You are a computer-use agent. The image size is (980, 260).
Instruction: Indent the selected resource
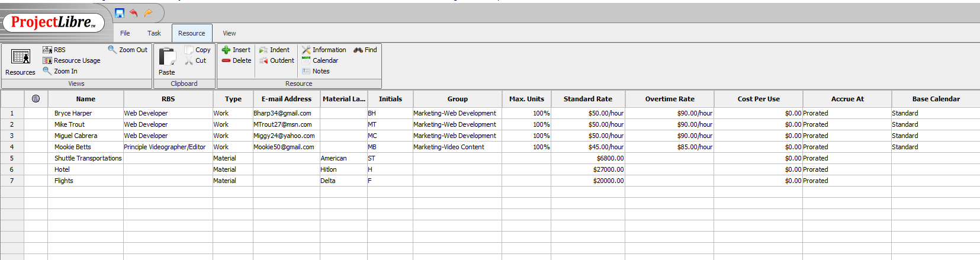click(274, 50)
